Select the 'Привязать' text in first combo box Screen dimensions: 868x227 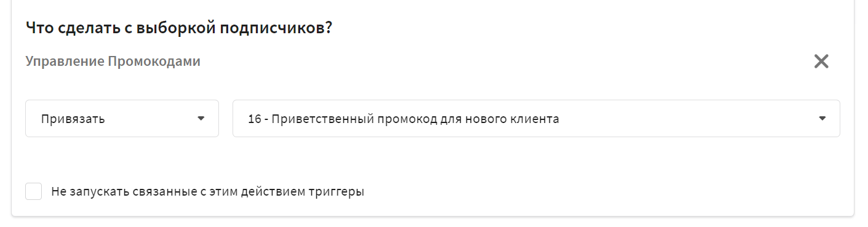pyautogui.click(x=73, y=119)
